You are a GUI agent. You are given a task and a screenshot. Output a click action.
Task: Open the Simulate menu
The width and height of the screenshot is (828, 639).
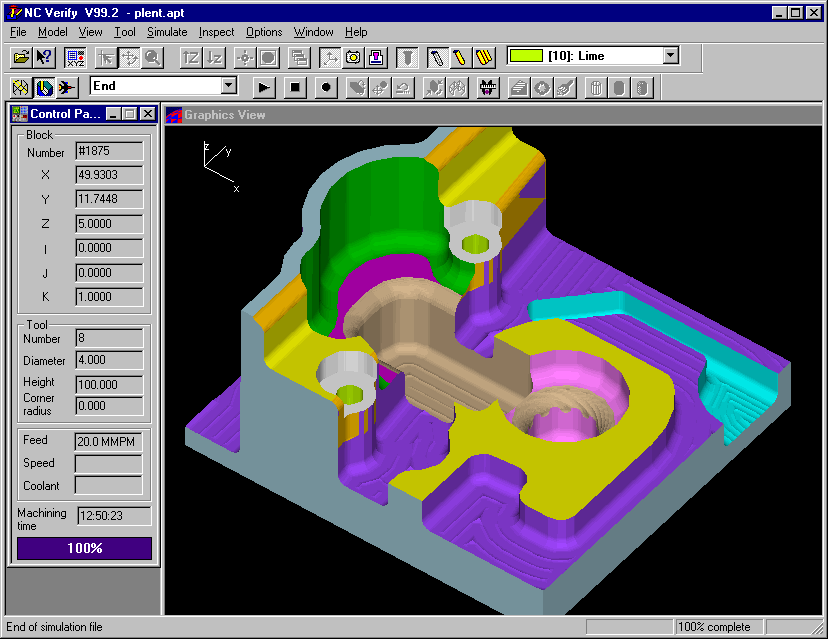(x=167, y=32)
